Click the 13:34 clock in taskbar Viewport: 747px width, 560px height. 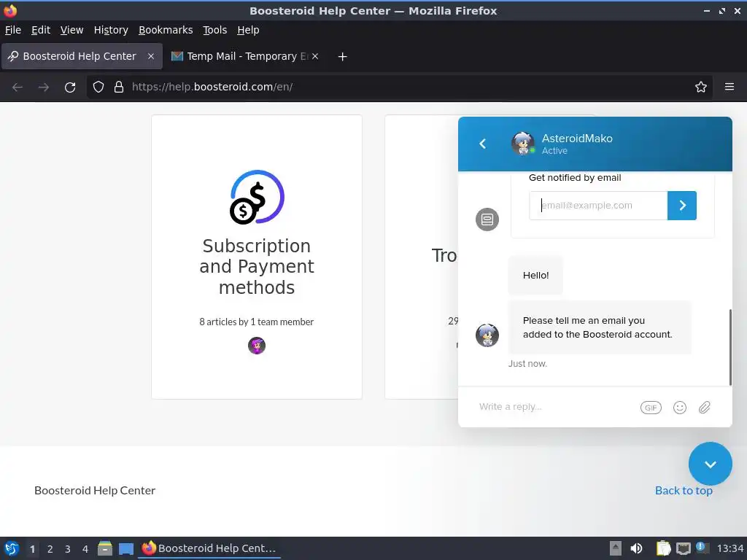(729, 548)
